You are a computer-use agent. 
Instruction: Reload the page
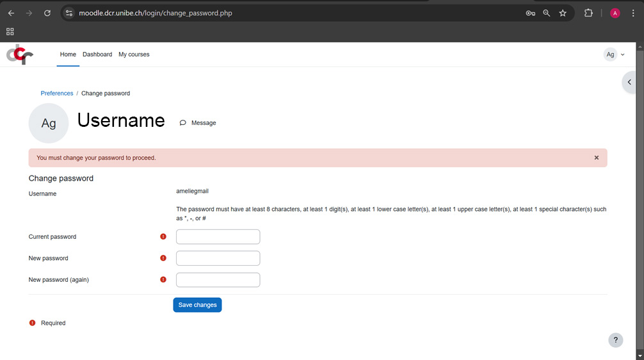[47, 13]
